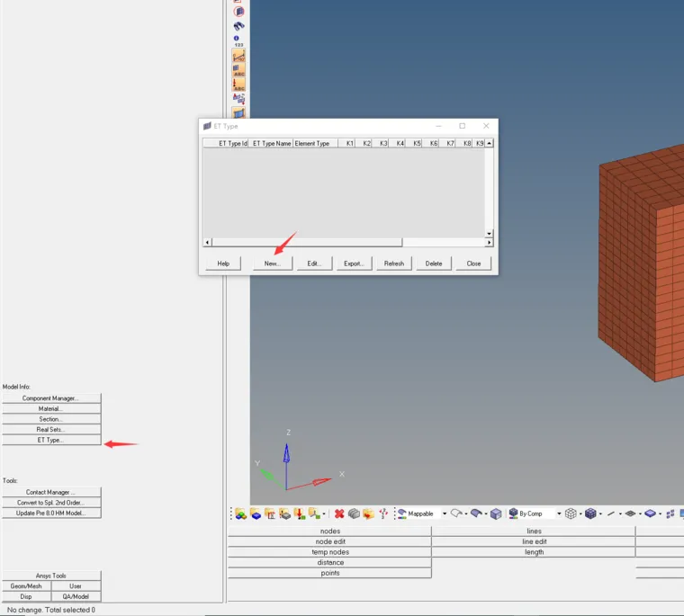Screen dimensions: 684x616
Task: Open the Component Manager
Action: pos(51,398)
